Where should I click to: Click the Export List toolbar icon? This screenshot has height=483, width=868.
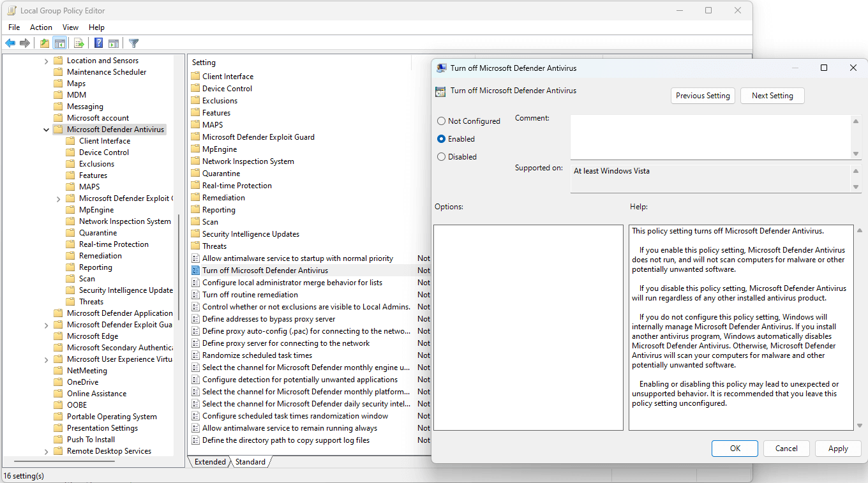coord(79,43)
